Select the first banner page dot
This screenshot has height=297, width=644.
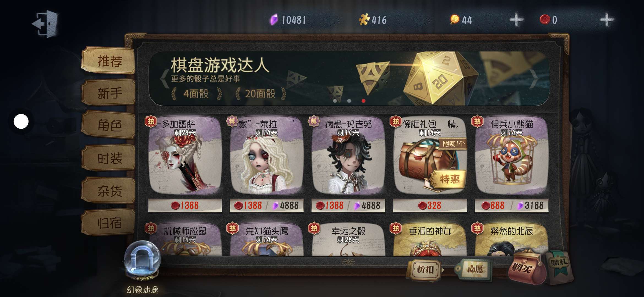click(x=335, y=101)
